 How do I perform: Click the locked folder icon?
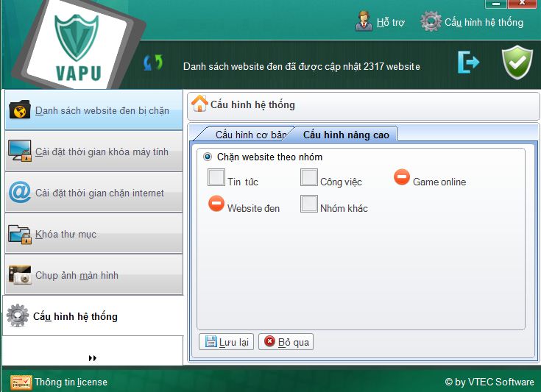(20, 234)
